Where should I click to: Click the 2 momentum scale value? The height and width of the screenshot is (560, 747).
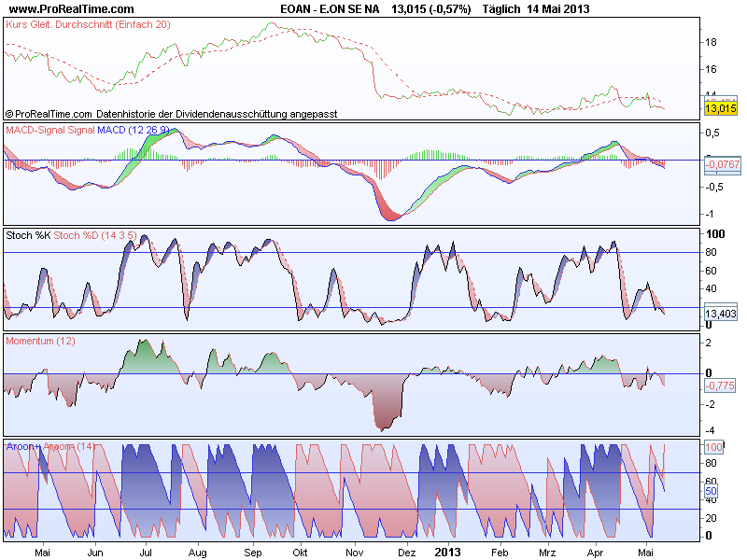[x=709, y=343]
